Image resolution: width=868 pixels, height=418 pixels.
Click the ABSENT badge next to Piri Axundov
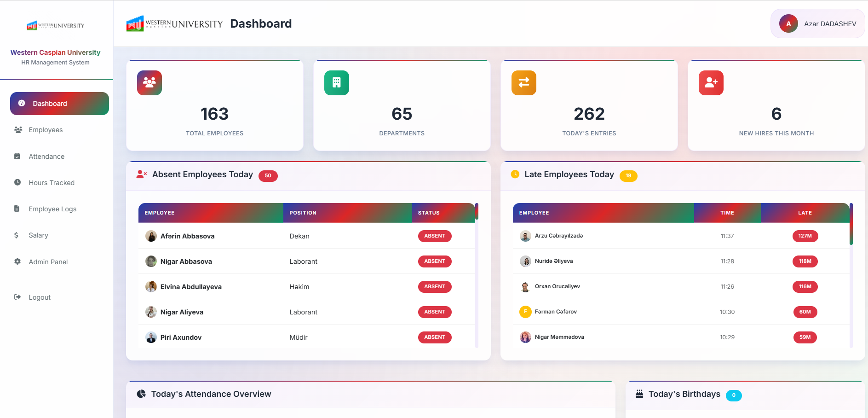(434, 337)
